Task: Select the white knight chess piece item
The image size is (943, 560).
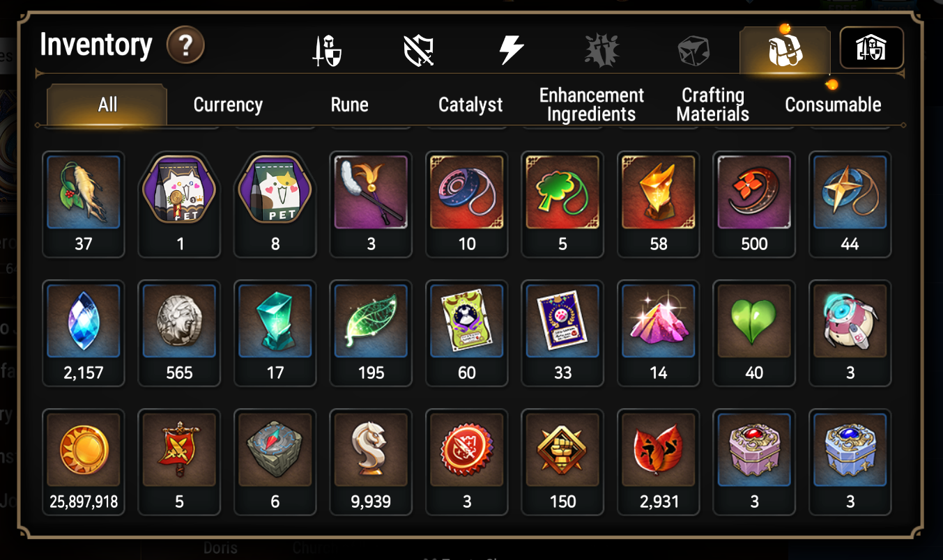Action: click(x=371, y=462)
